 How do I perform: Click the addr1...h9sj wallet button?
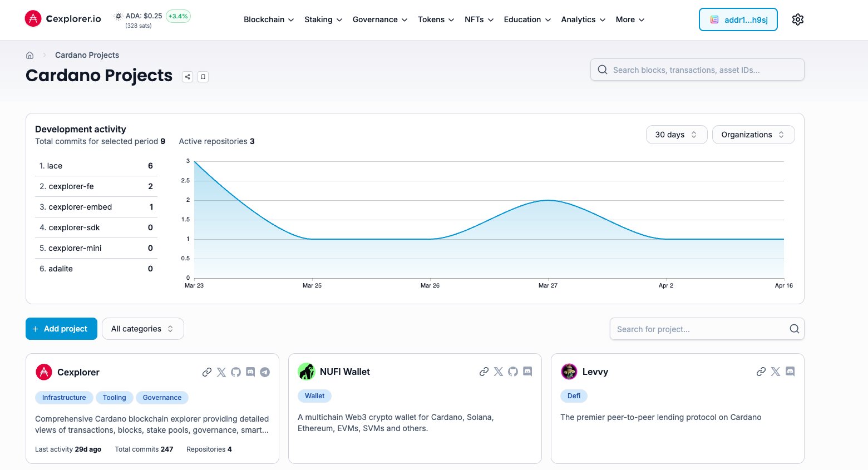coord(738,19)
